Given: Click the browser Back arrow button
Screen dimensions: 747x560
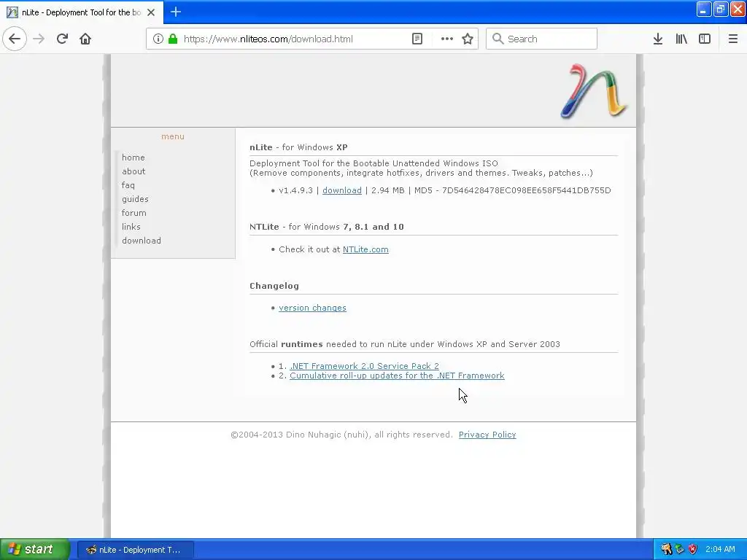Looking at the screenshot, I should pos(15,39).
